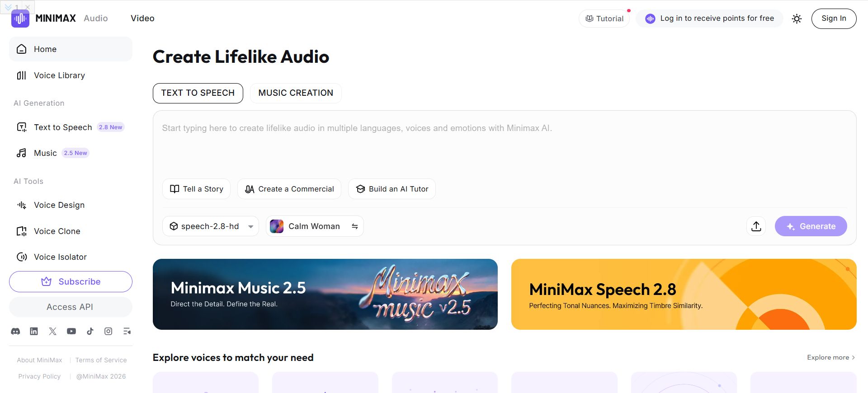Switch to the TEXT TO SPEECH tab
The width and height of the screenshot is (868, 393).
click(198, 93)
